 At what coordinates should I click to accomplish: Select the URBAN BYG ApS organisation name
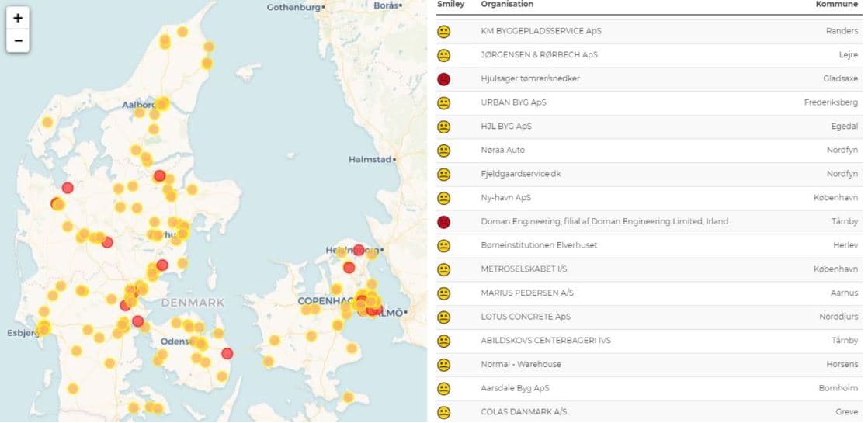pyautogui.click(x=514, y=102)
